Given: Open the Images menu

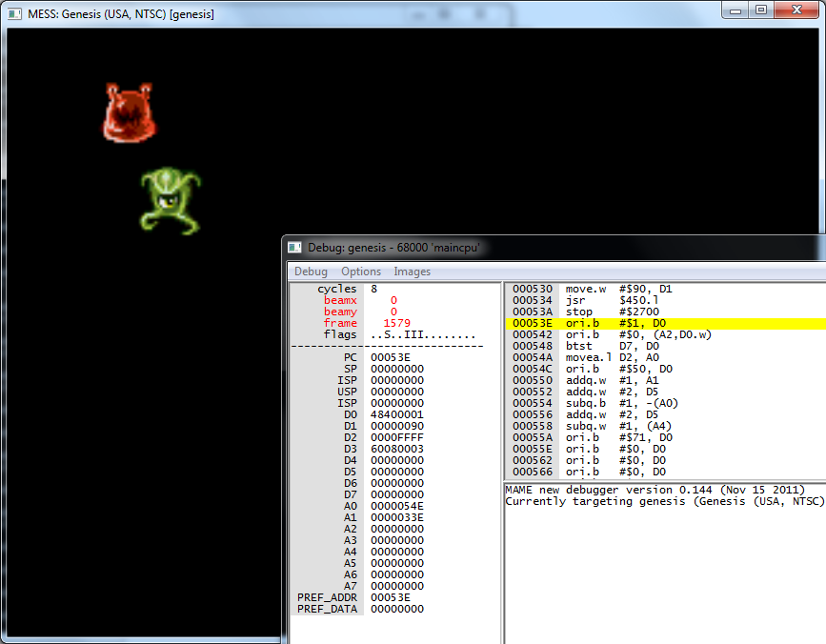Looking at the screenshot, I should pyautogui.click(x=412, y=272).
